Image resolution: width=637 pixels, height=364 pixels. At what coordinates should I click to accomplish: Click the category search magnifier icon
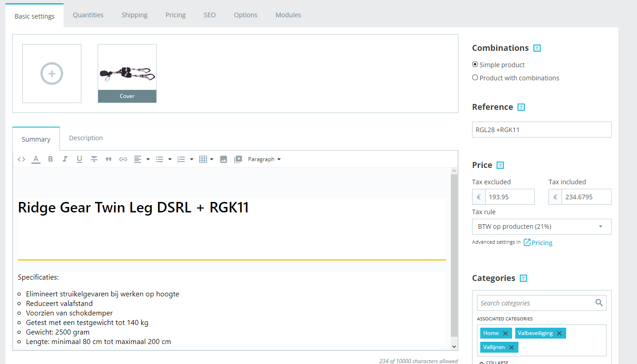coord(599,303)
